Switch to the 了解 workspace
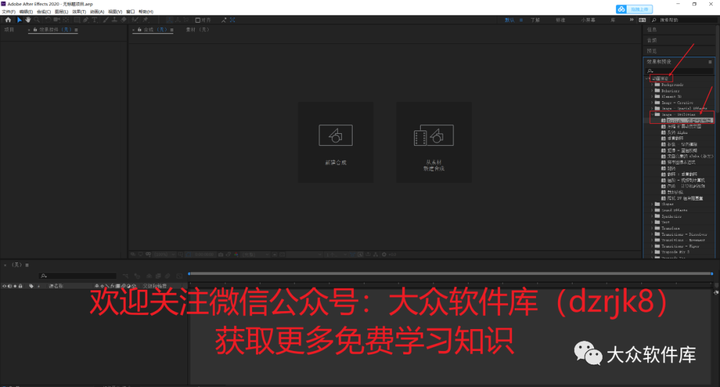The image size is (720, 387). (535, 20)
